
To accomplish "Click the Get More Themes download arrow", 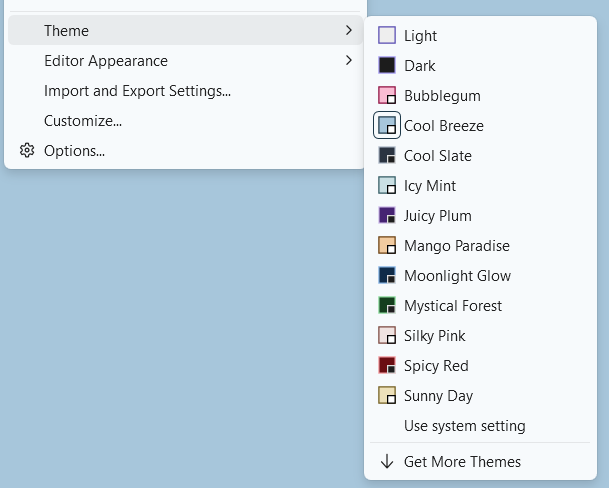I will tap(387, 461).
